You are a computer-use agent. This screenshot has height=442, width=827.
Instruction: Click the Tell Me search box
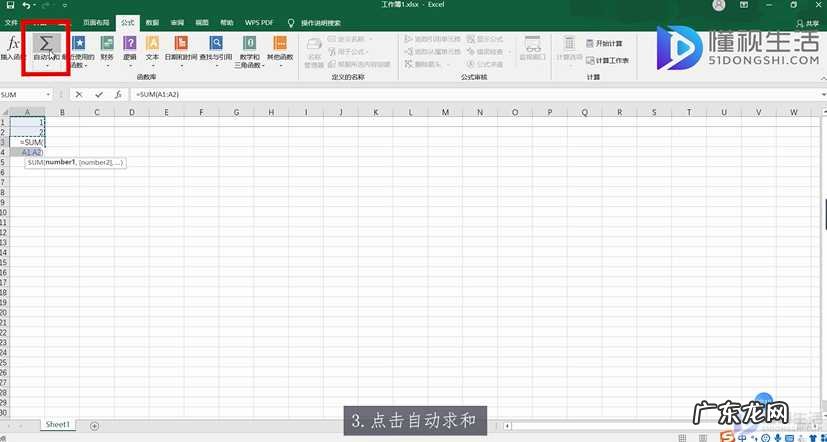pos(321,23)
